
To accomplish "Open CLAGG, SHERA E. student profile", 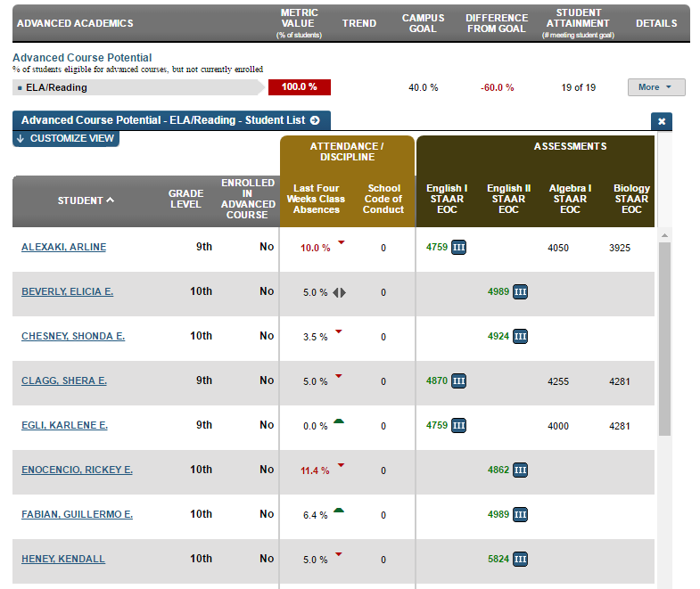I will coord(64,381).
